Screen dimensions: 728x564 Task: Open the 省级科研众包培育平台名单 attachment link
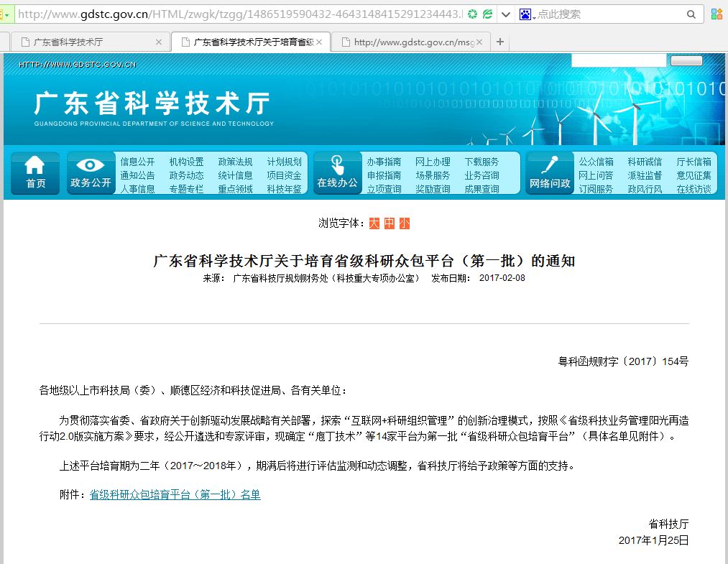coord(175,495)
